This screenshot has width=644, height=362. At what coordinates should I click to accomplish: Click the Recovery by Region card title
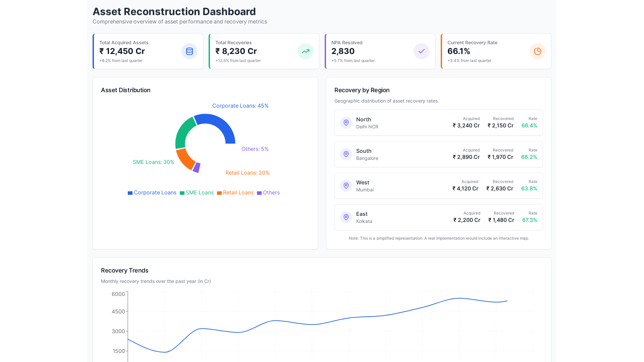(x=362, y=90)
